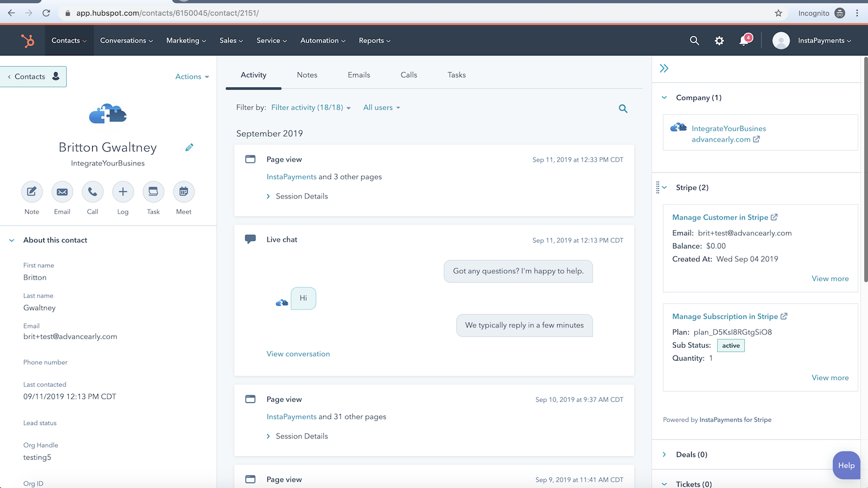This screenshot has height=488, width=868.
Task: Search the activity timeline magnifier icon
Action: pyautogui.click(x=623, y=108)
